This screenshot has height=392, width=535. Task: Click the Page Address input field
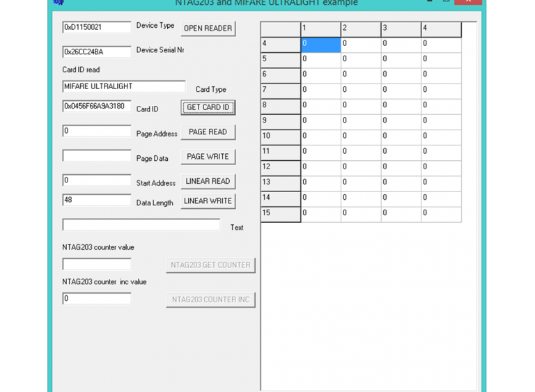[x=97, y=131]
